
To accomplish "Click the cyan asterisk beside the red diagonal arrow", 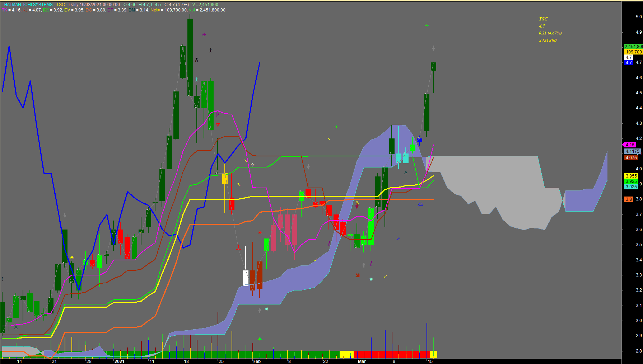I will [x=371, y=279].
